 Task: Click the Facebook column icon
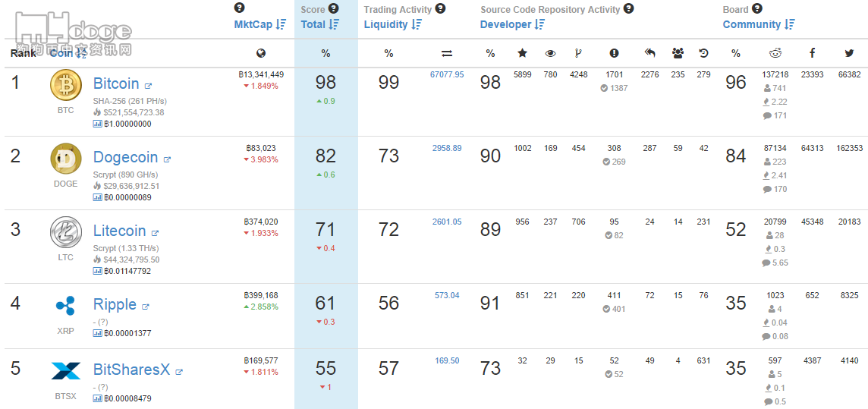[x=812, y=53]
